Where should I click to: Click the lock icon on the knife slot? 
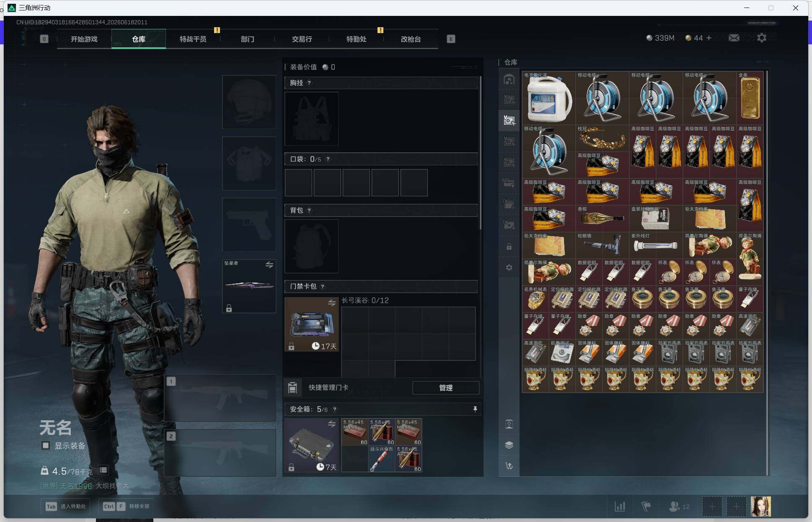coord(229,309)
